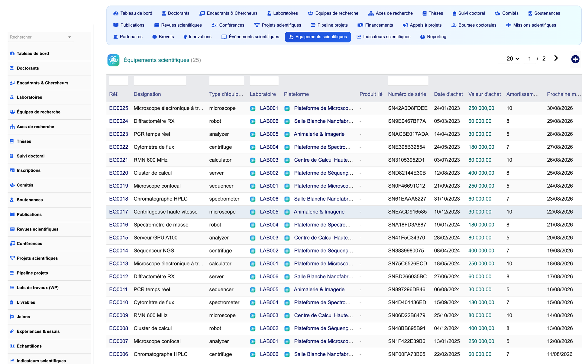Click the Thèses sidebar icon

[12, 141]
